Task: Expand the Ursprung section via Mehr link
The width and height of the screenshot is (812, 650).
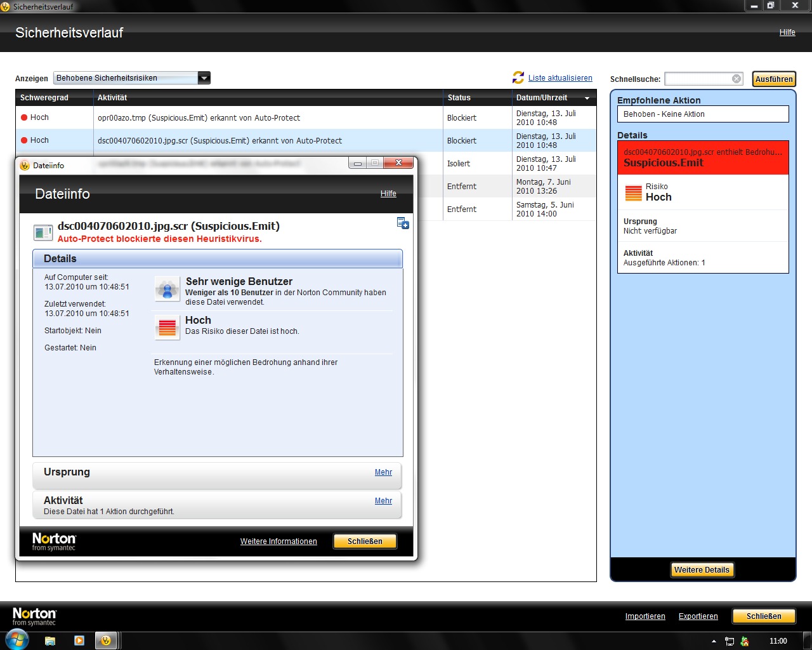Action: coord(383,472)
